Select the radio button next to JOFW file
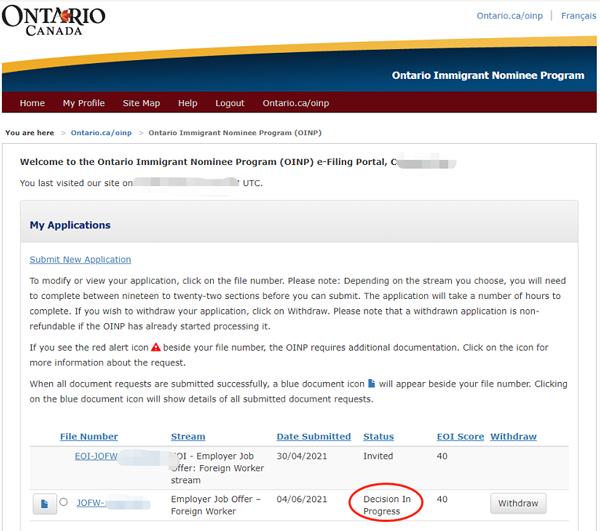Image resolution: width=600 pixels, height=531 pixels. 64,503
